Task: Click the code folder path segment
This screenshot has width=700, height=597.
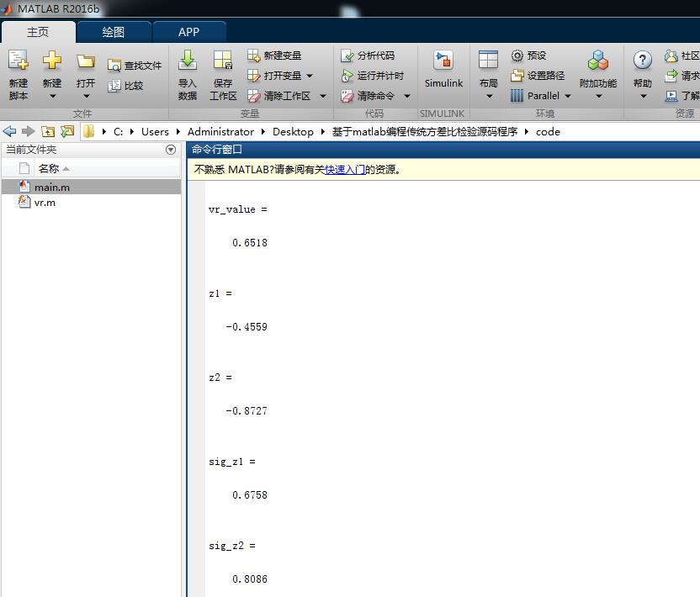Action: [x=548, y=132]
